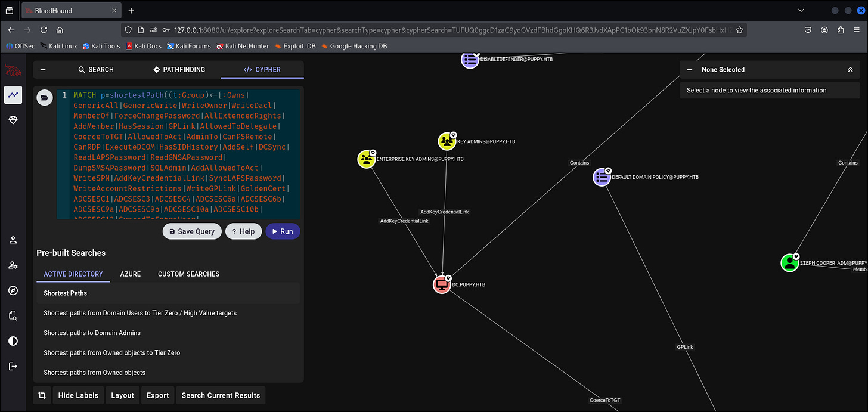Click the browser back arrow
868x412 pixels.
[x=11, y=30]
